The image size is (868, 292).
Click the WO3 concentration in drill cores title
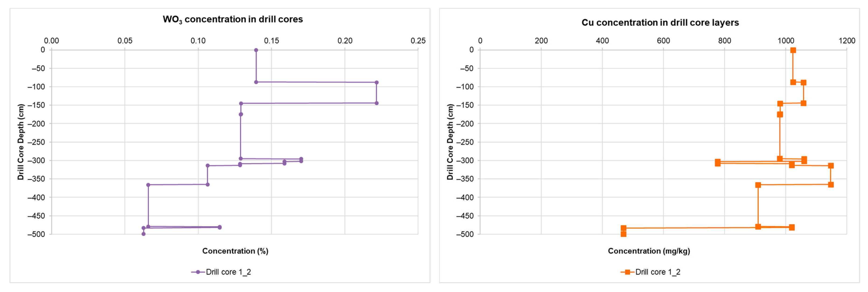pos(233,20)
